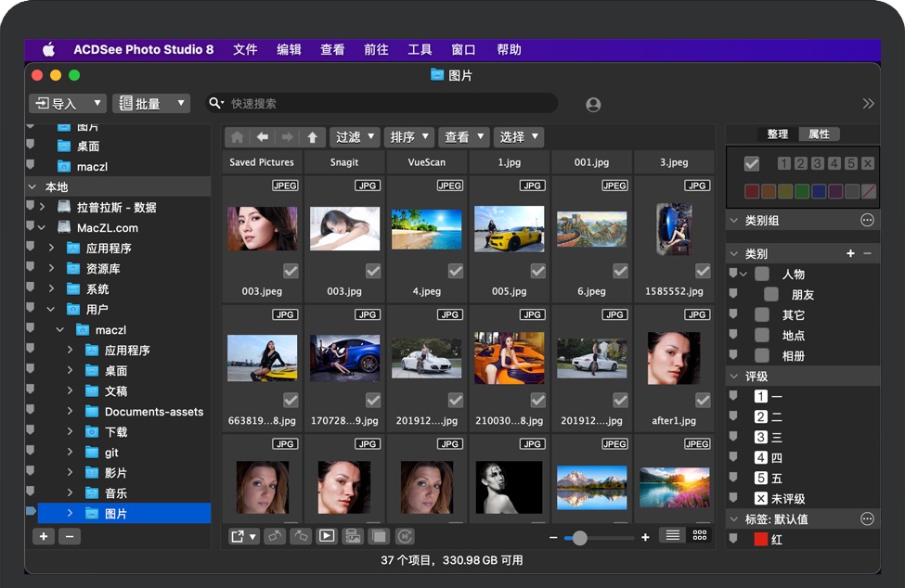
Task: Apply the green color label swatch
Action: [x=801, y=191]
